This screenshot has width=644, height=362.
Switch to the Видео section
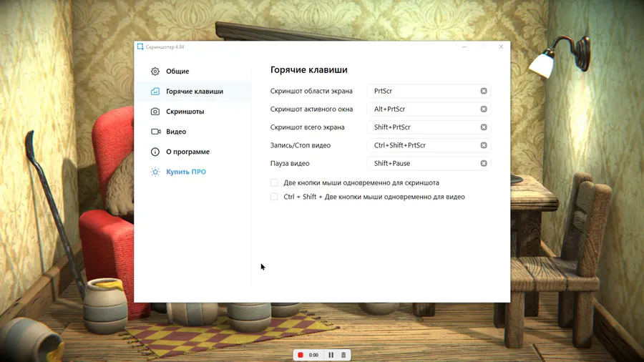193,132
